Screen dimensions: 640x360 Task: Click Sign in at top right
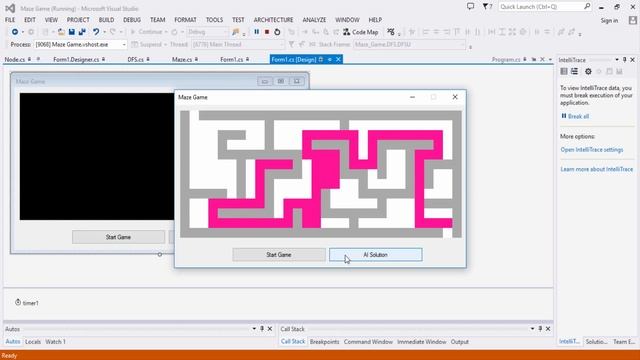click(x=609, y=20)
